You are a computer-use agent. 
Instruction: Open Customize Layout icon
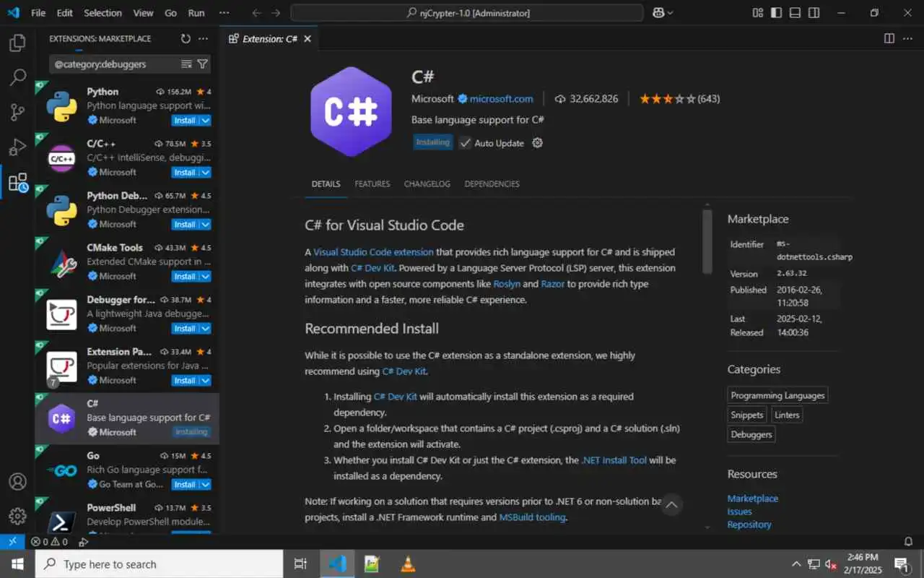coord(758,13)
